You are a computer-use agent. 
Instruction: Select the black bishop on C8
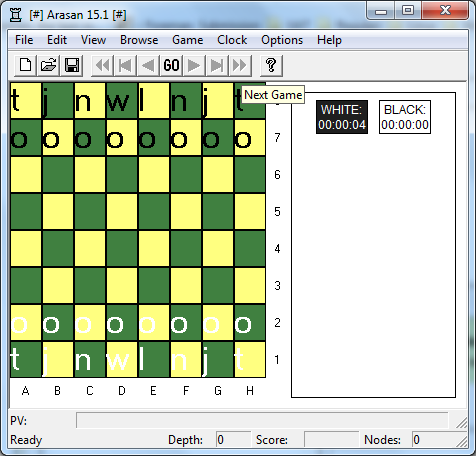point(90,101)
